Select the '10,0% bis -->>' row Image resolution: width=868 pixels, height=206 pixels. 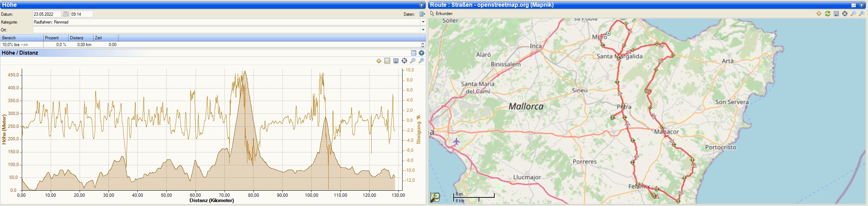click(21, 45)
